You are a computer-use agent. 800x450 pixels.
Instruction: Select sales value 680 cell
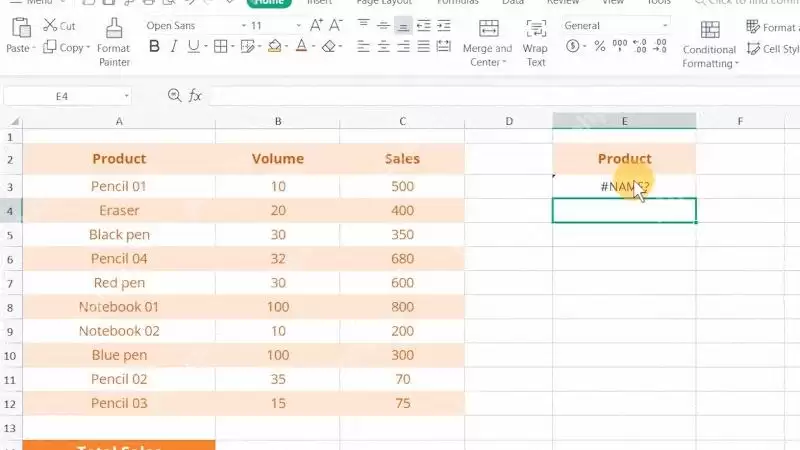402,259
